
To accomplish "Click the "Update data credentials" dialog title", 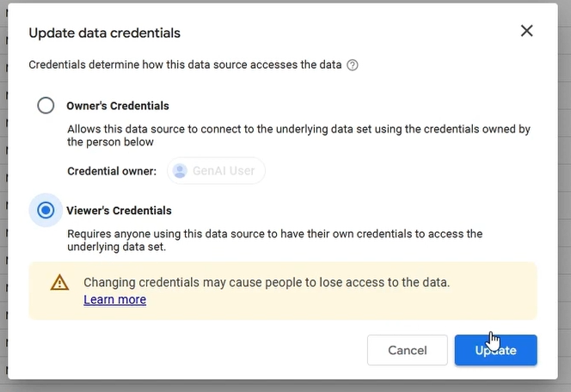I will coord(105,33).
